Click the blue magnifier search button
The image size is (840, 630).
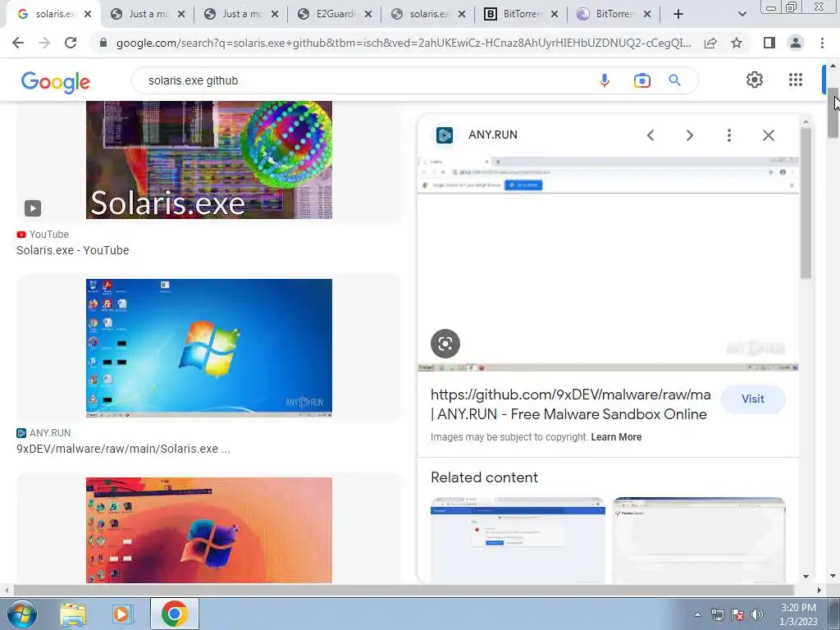(x=675, y=80)
